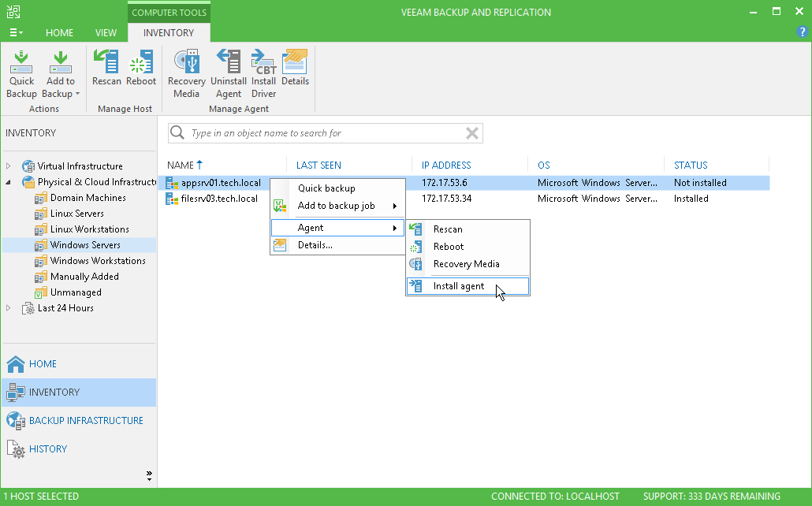Select Windows Workstations in the tree
Viewport: 812px width, 506px height.
pyautogui.click(x=98, y=261)
